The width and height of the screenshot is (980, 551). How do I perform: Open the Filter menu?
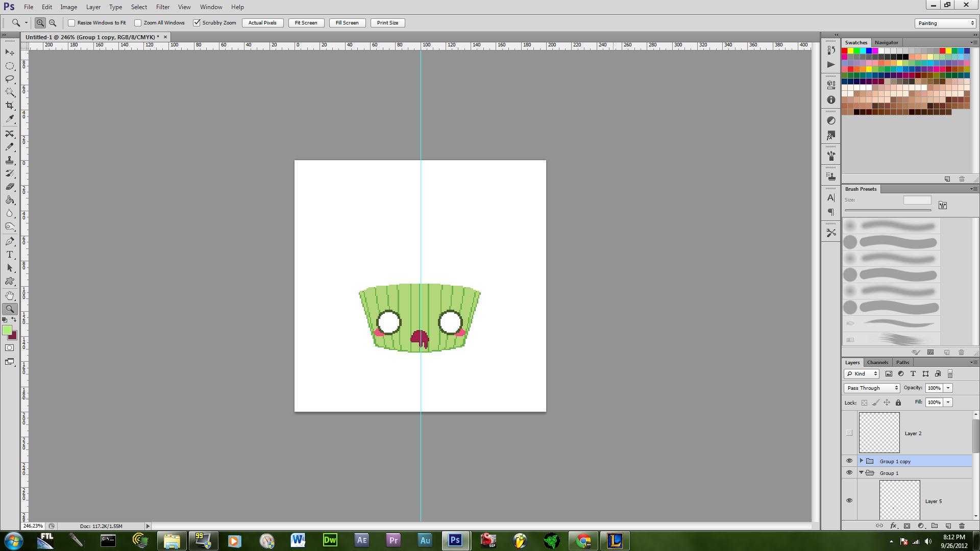point(163,7)
